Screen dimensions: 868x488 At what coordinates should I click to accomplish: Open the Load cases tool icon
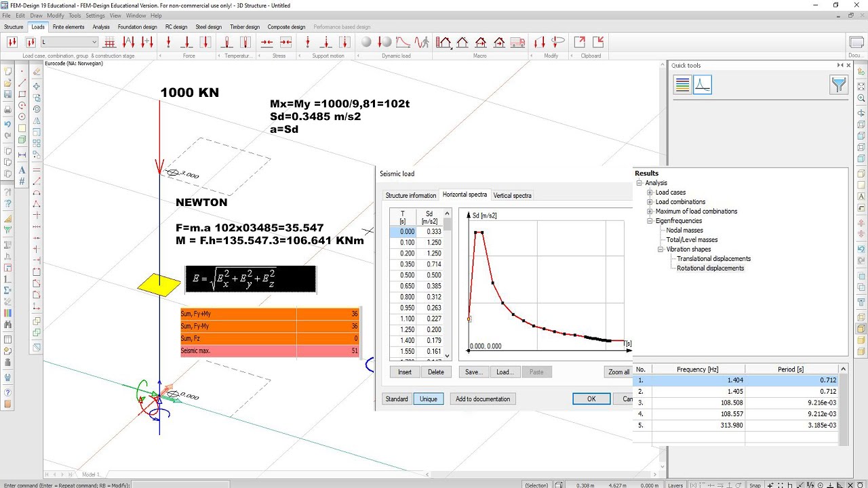[12, 42]
